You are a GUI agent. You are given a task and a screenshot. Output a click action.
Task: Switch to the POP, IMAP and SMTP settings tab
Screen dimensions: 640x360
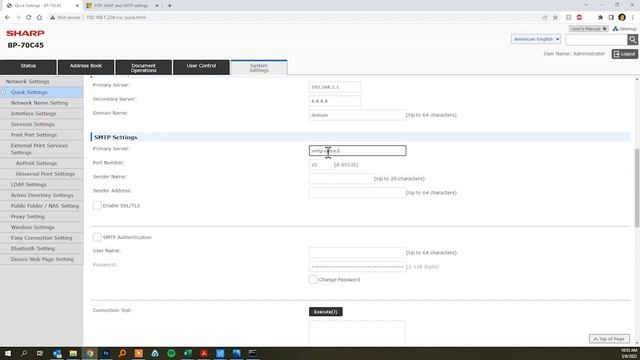coord(121,6)
